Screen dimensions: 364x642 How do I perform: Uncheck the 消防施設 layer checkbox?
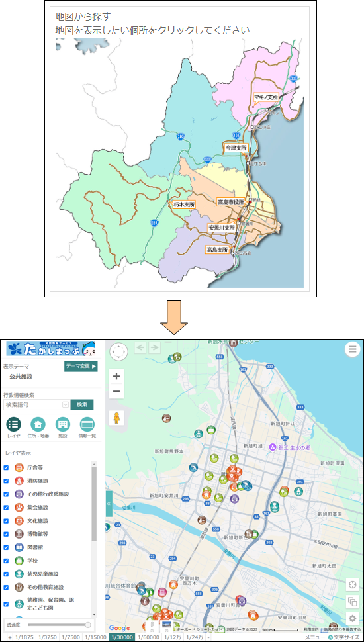pos(6,481)
